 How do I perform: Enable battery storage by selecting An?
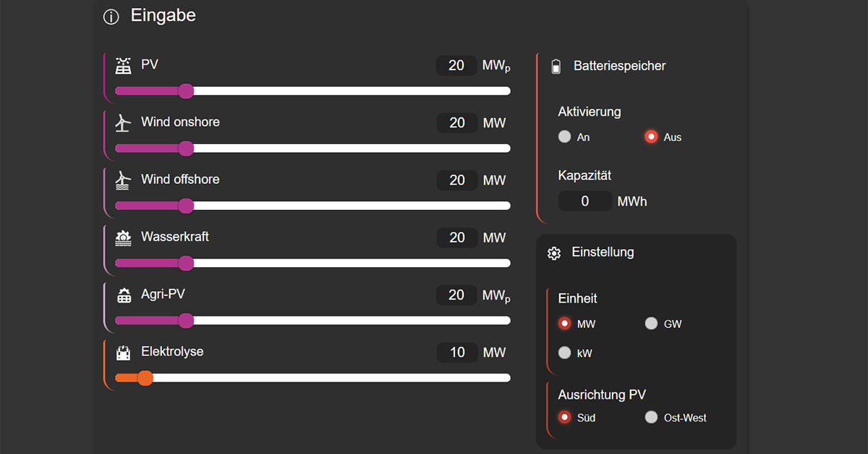point(564,136)
